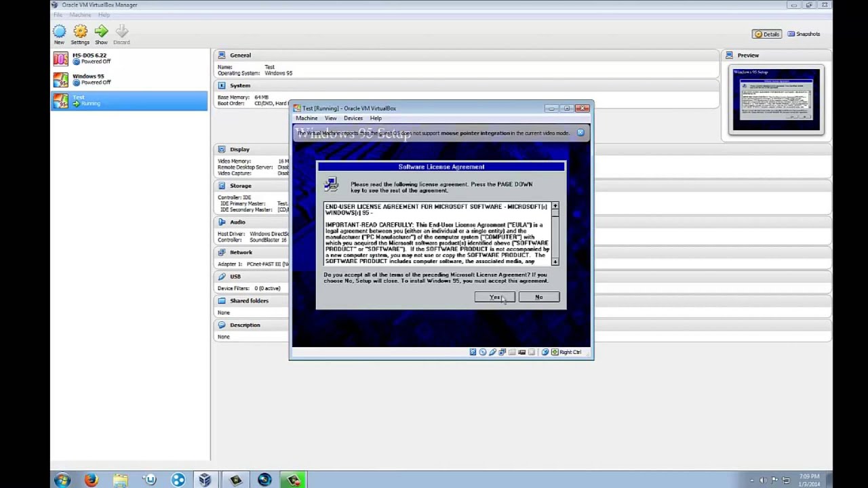Click the Network section header label
The width and height of the screenshot is (868, 488).
click(x=241, y=252)
